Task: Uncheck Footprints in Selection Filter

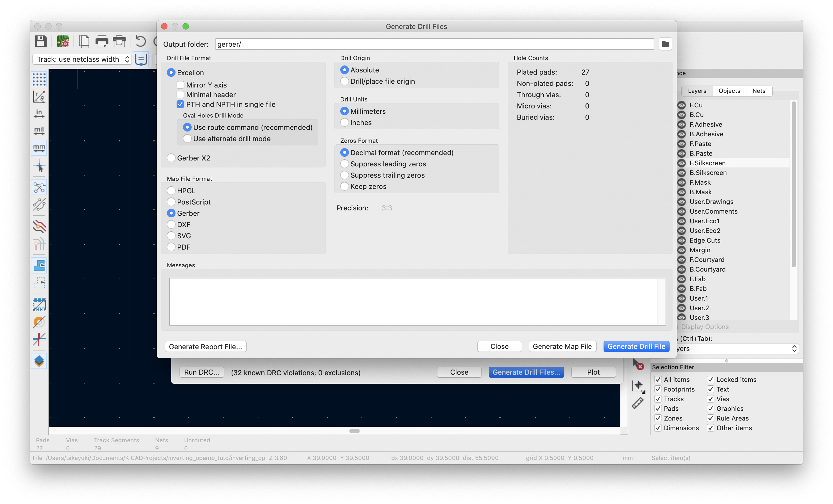Action: point(658,389)
